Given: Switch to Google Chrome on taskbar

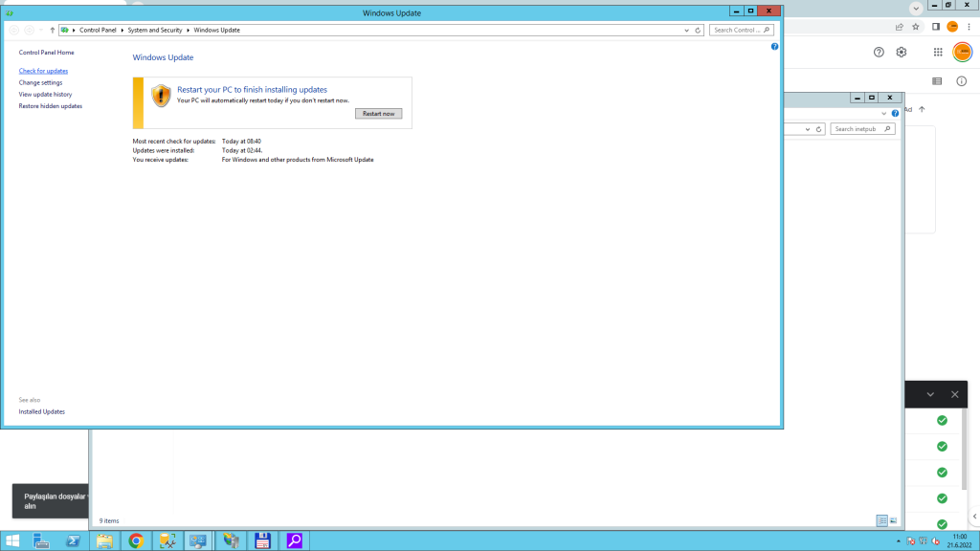Looking at the screenshot, I should click(136, 540).
